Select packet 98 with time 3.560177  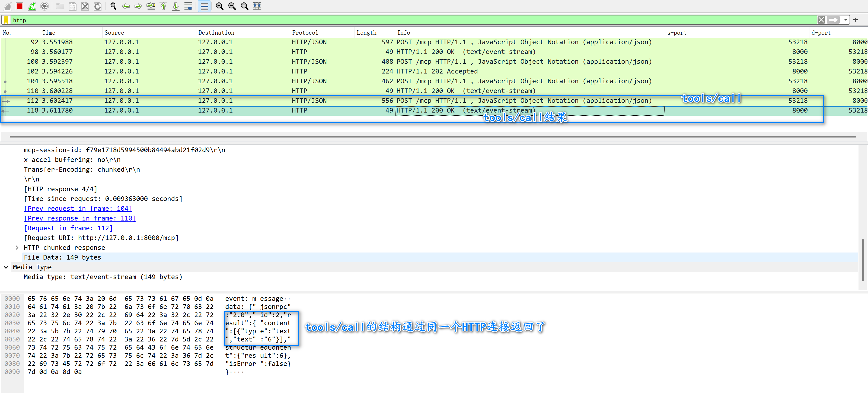434,52
